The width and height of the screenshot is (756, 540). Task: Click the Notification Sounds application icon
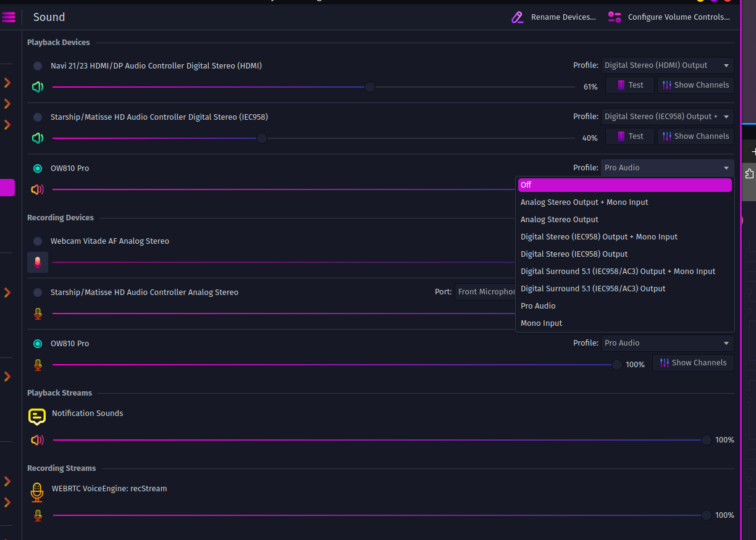[37, 417]
